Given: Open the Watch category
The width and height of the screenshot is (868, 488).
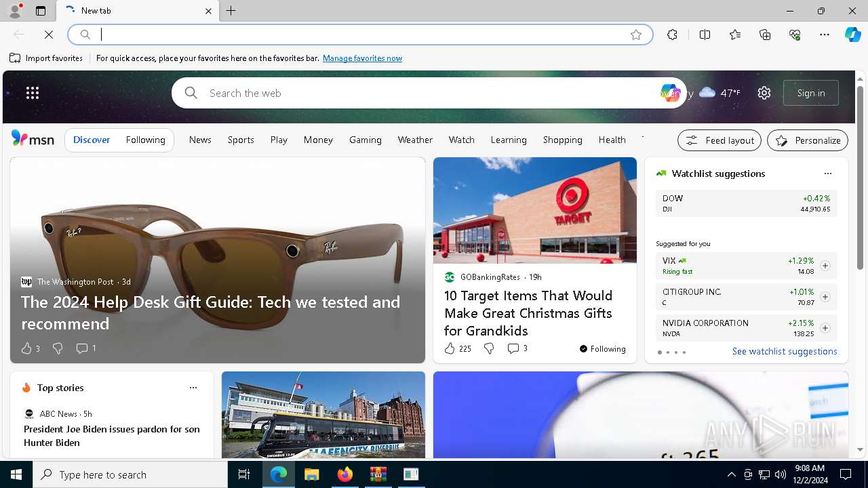Looking at the screenshot, I should (x=461, y=140).
